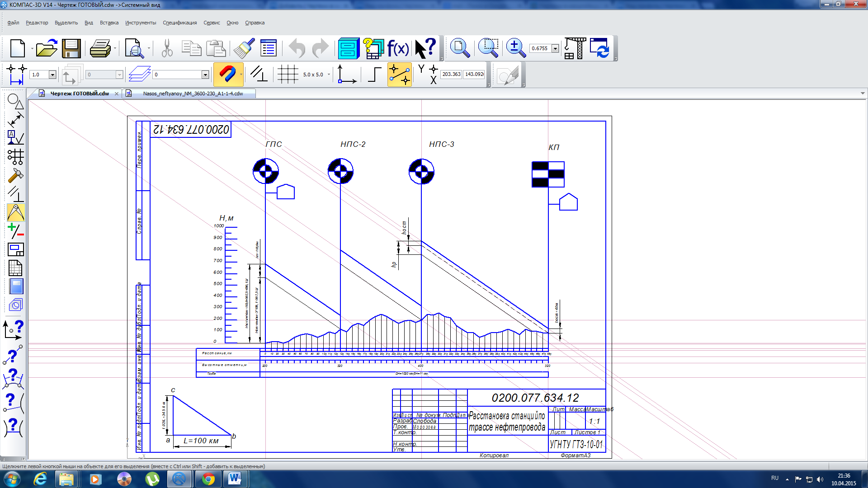Open the Specification sheet panel
The width and height of the screenshot is (868, 488).
click(15, 268)
